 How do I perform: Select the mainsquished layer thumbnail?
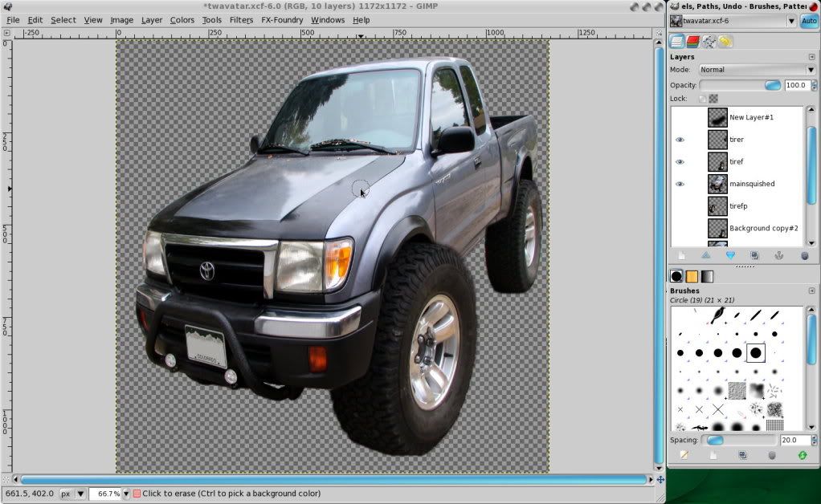click(717, 184)
